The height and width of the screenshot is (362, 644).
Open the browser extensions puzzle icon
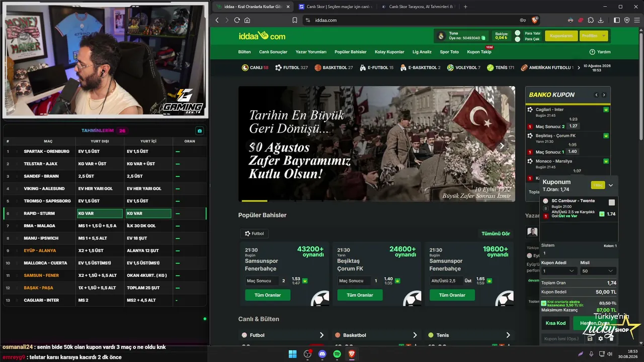coord(591,20)
